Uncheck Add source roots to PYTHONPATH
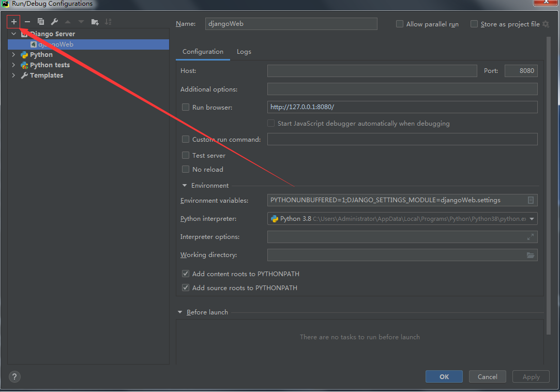Viewport: 560px width, 392px height. click(x=185, y=288)
